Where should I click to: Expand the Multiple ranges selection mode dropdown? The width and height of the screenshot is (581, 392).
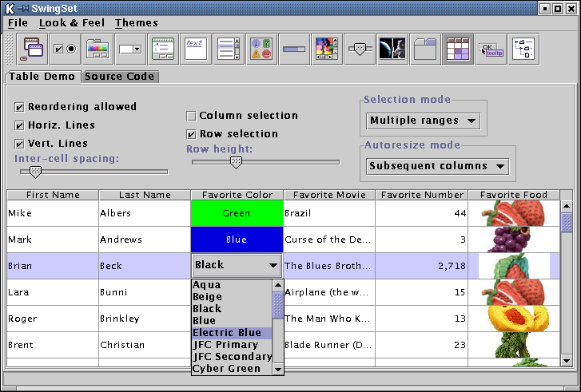pyautogui.click(x=423, y=121)
